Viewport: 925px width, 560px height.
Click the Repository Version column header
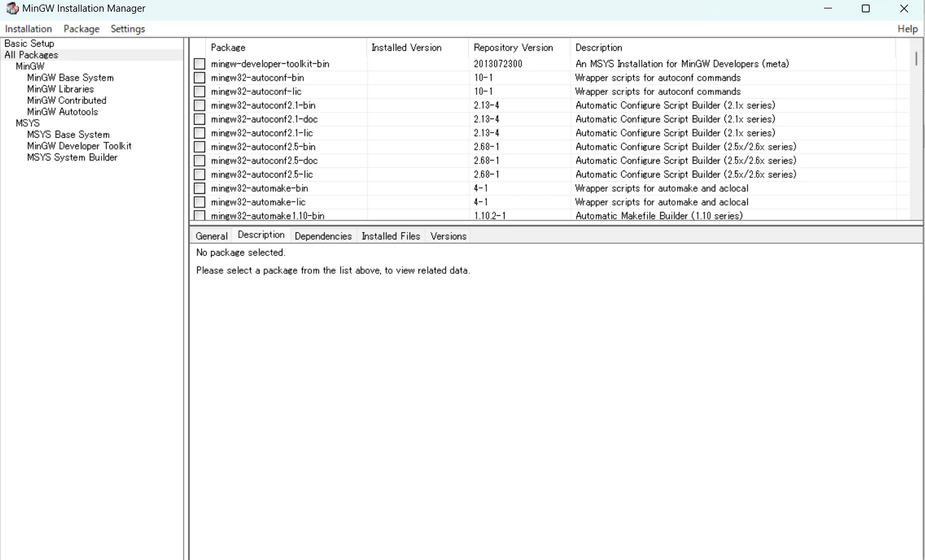click(519, 47)
